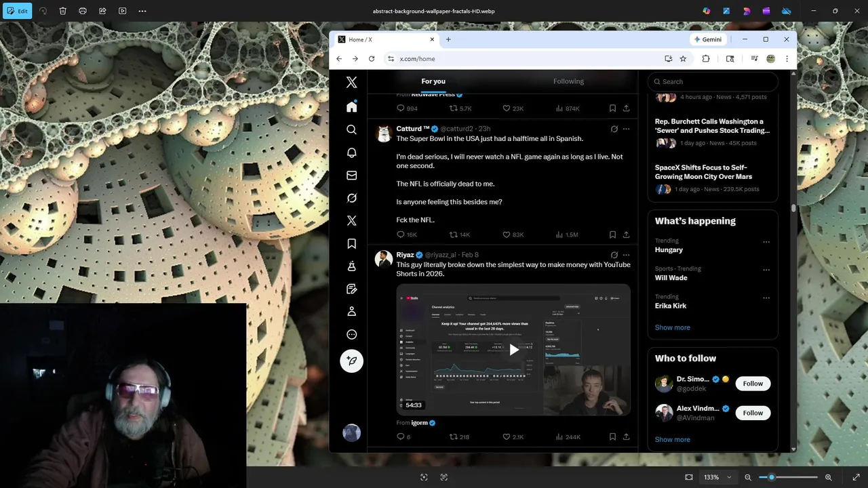
Task: Open the 133% zoom level dropdown
Action: pyautogui.click(x=718, y=477)
